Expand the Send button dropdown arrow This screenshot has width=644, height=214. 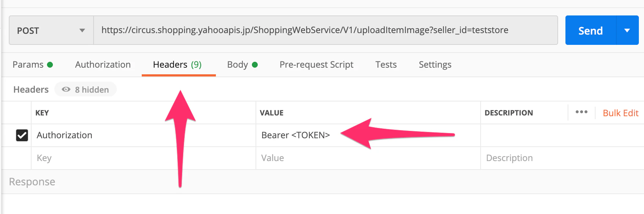627,31
